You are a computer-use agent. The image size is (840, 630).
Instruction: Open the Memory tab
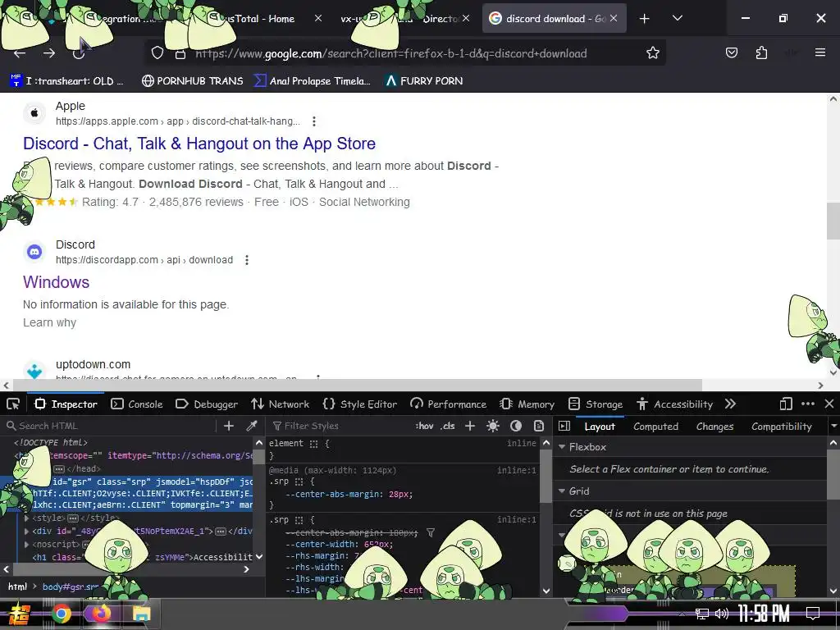[x=527, y=404]
